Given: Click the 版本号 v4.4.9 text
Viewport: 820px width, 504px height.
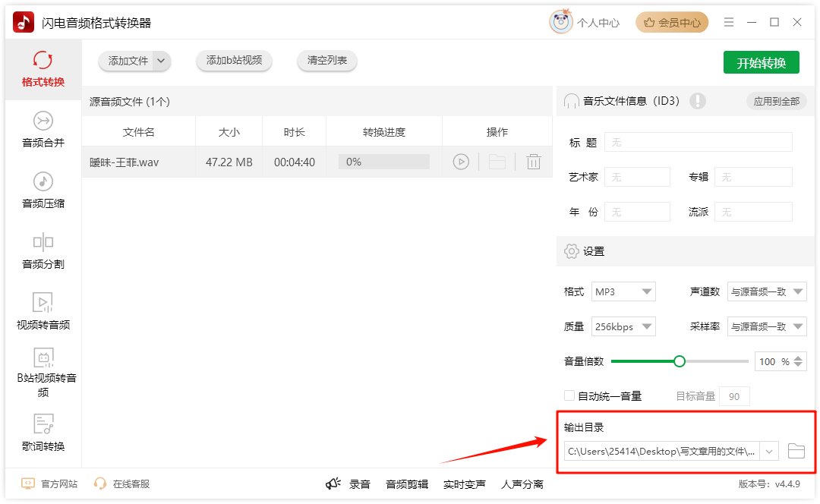Looking at the screenshot, I should pyautogui.click(x=769, y=484).
